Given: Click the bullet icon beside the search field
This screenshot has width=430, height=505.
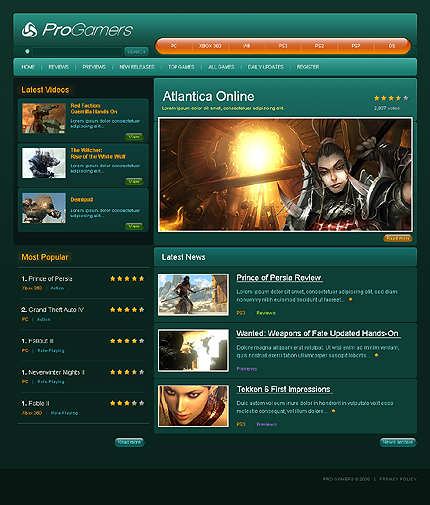Looking at the screenshot, I should pos(27,51).
